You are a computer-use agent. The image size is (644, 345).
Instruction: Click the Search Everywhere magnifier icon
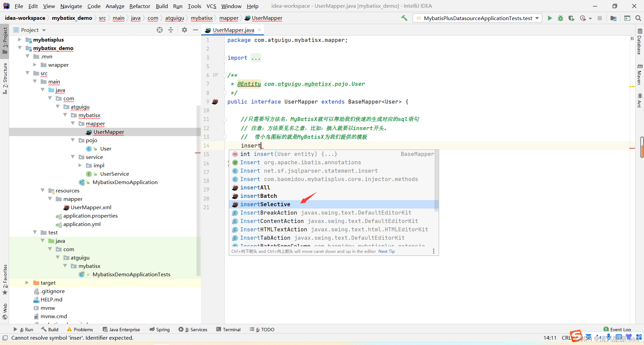pos(638,18)
